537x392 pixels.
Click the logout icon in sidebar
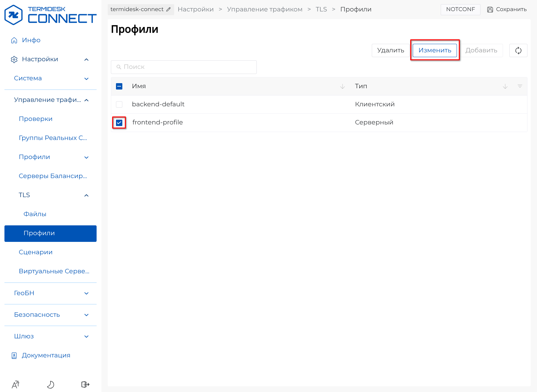pos(85,385)
